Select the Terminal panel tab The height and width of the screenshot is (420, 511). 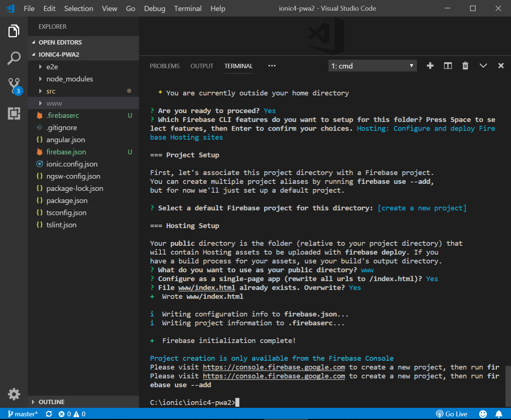coord(239,66)
